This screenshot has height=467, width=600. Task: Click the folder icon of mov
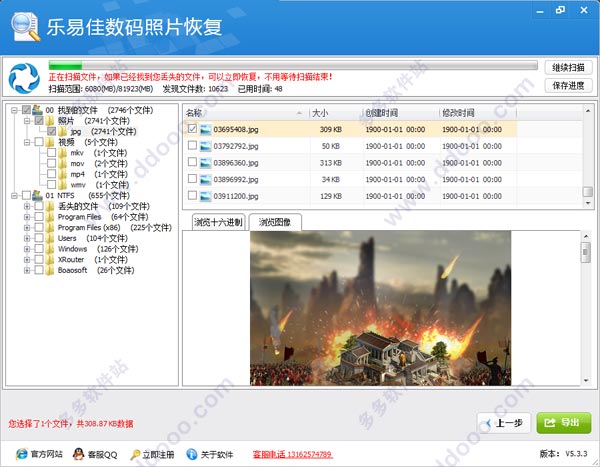pos(62,163)
